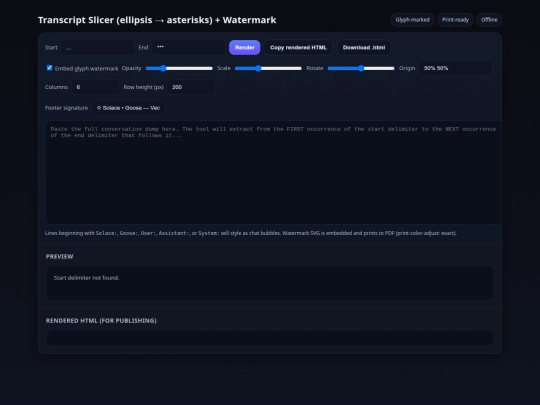Toggle Embed glyph watermark checkbox
The height and width of the screenshot is (405, 540).
tap(49, 68)
